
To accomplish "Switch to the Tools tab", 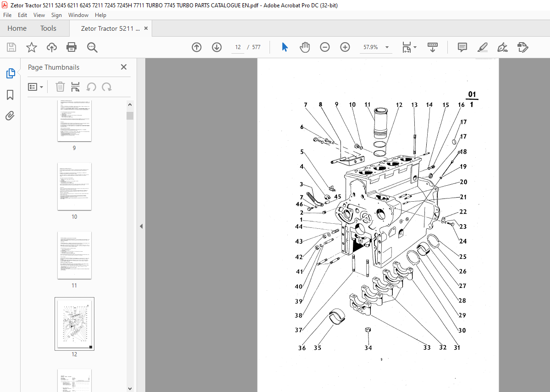I will [48, 28].
